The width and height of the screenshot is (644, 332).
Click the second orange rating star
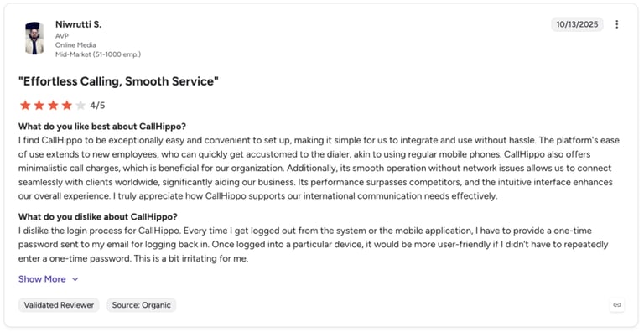(39, 106)
